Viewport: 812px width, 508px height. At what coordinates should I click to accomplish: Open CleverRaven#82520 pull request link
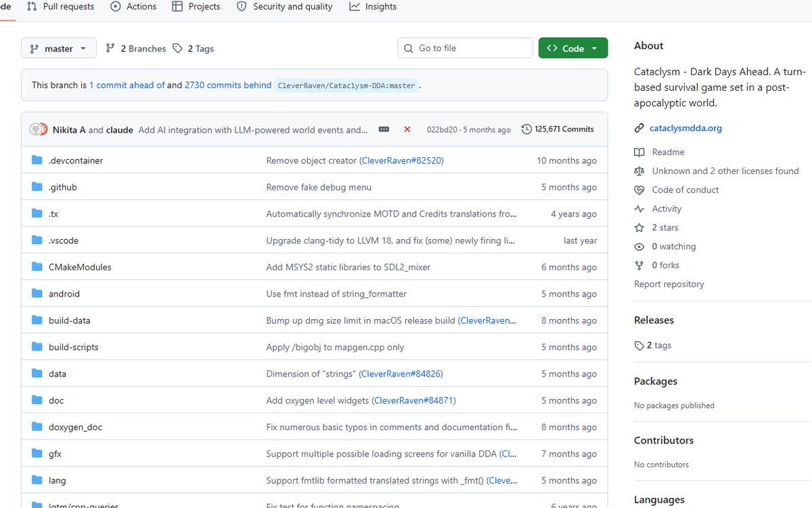point(401,161)
